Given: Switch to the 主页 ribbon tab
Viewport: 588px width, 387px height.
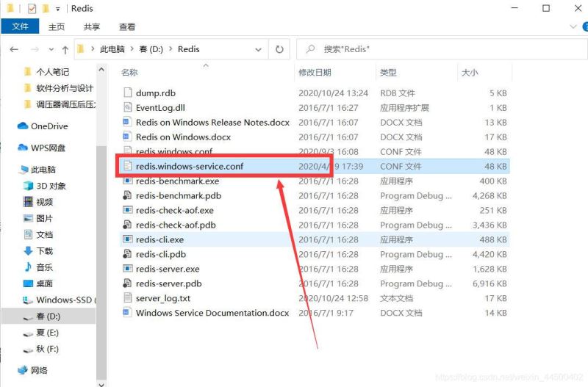Looking at the screenshot, I should pyautogui.click(x=57, y=27).
